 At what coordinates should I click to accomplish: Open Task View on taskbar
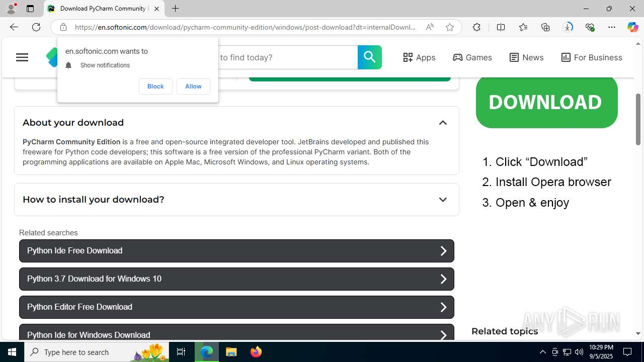pyautogui.click(x=181, y=352)
